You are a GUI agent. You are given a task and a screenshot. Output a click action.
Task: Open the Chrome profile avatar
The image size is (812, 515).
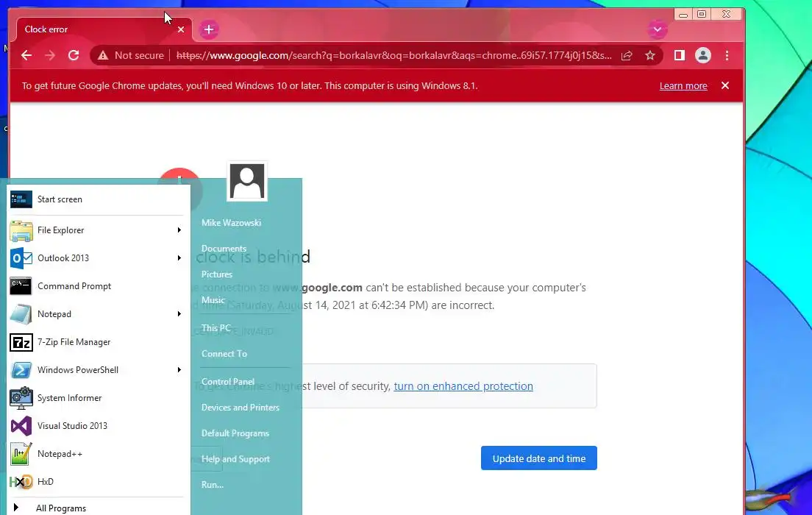click(x=702, y=55)
